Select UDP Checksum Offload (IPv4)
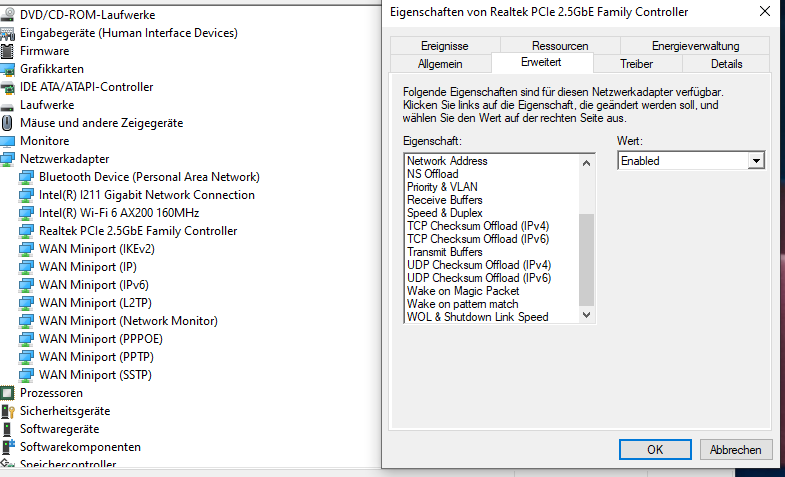Screen dimensions: 785x477 pos(479,265)
